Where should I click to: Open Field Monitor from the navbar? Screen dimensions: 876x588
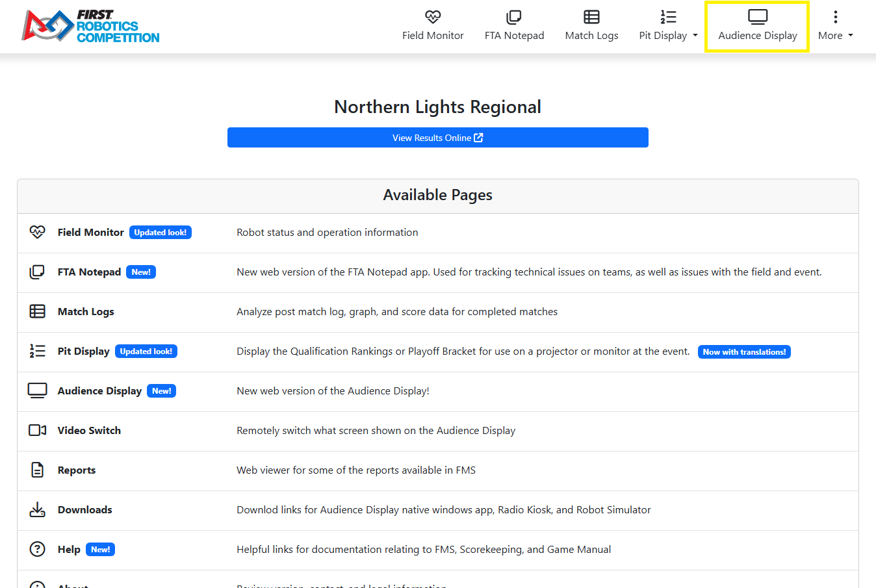tap(433, 36)
